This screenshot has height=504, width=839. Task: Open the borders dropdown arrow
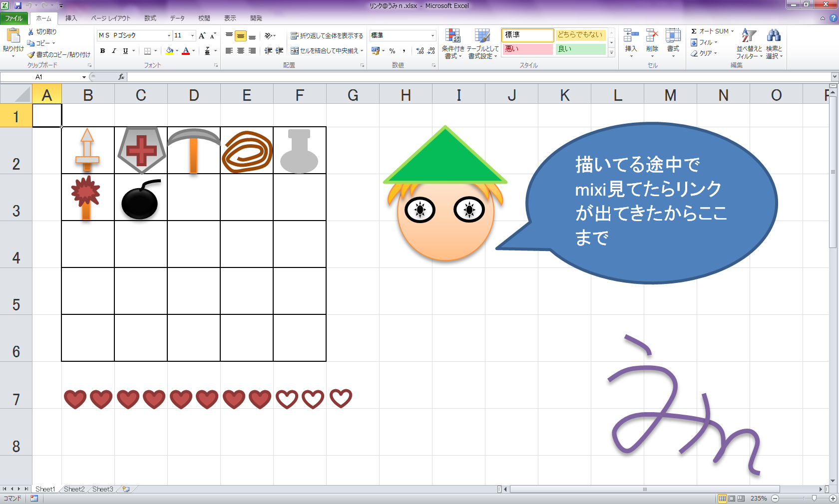tap(155, 50)
